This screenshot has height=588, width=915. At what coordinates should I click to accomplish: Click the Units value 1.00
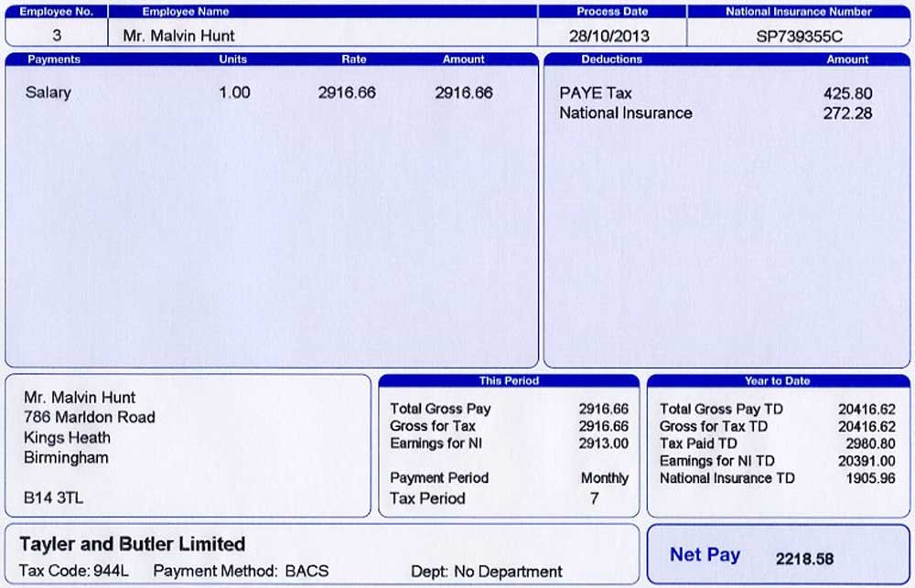coord(234,92)
